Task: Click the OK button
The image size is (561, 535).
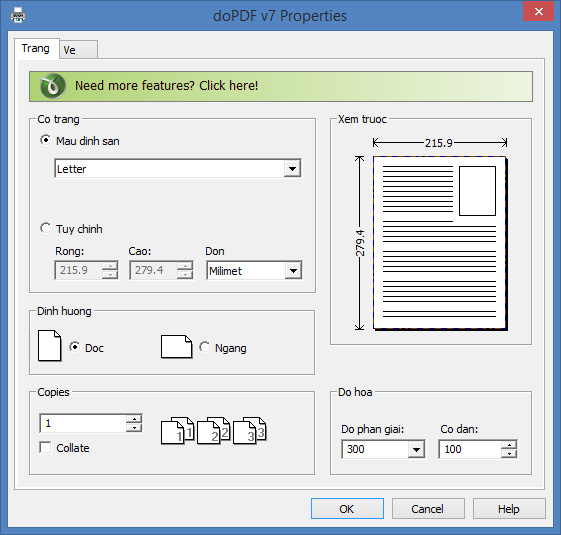Action: tap(347, 509)
